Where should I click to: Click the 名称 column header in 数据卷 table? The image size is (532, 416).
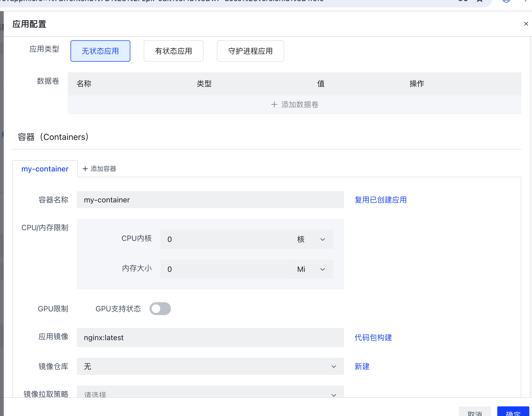click(x=84, y=84)
